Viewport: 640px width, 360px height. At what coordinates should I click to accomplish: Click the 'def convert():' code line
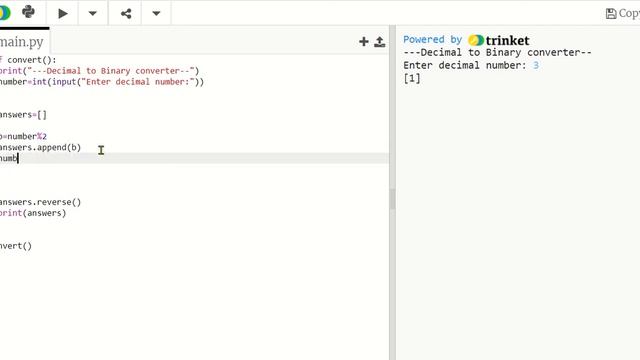point(28,60)
